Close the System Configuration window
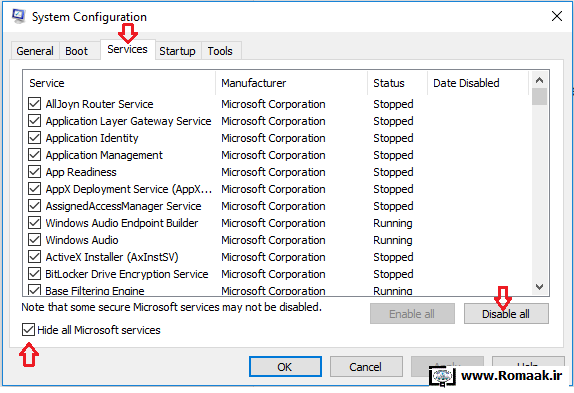Image resolution: width=574 pixels, height=393 pixels. pyautogui.click(x=557, y=16)
